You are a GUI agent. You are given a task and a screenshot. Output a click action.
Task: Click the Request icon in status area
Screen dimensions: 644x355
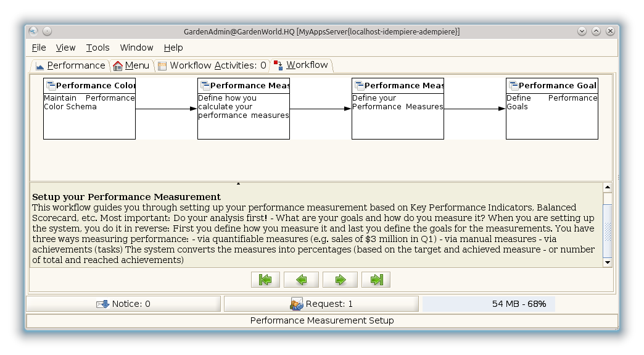pos(297,304)
